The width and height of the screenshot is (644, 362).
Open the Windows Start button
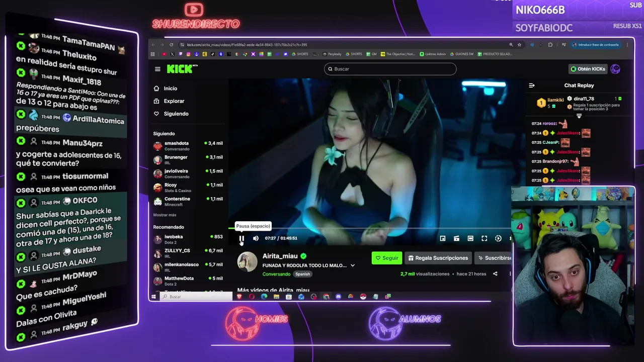click(x=153, y=297)
